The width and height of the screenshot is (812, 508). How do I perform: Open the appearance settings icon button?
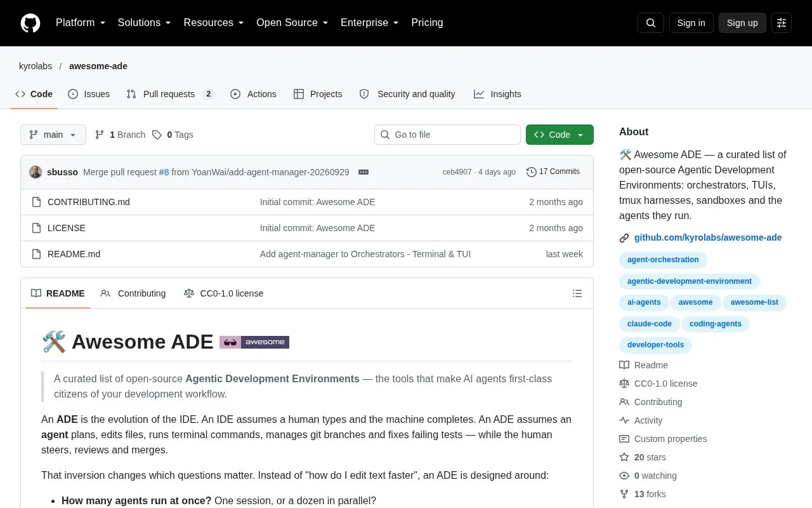(x=782, y=23)
